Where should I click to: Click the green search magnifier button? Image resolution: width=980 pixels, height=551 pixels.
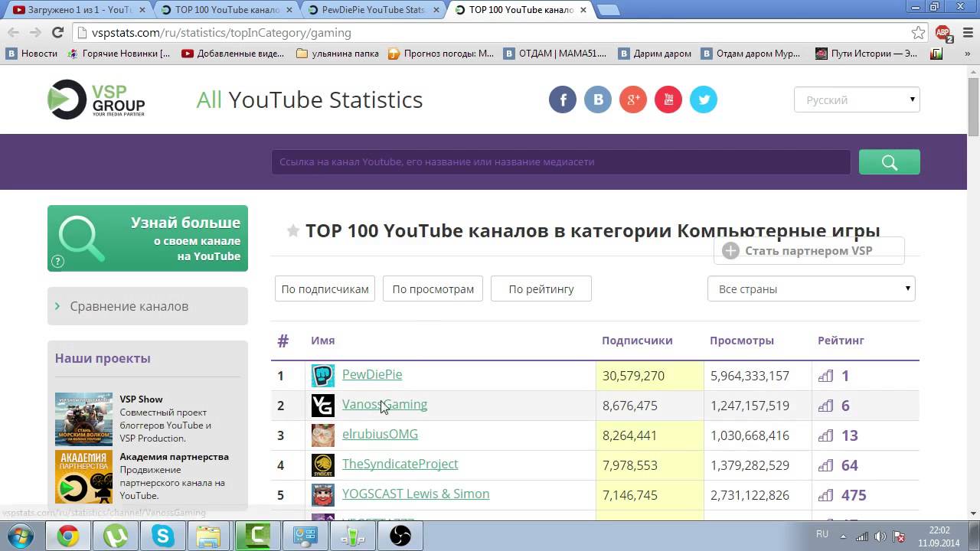pyautogui.click(x=889, y=162)
